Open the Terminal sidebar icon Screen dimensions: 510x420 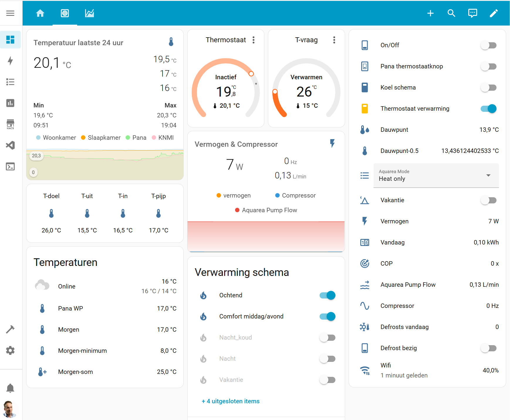(10, 167)
